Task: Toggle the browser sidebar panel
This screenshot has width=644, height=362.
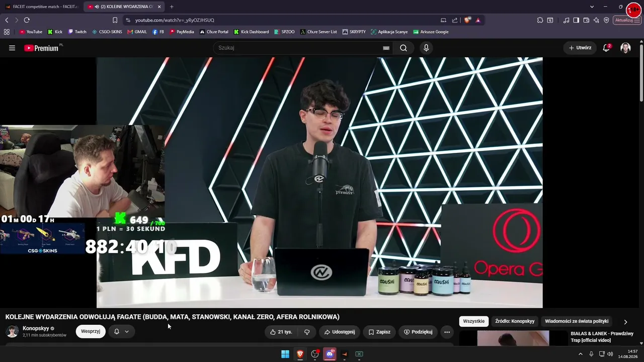Action: (x=576, y=20)
